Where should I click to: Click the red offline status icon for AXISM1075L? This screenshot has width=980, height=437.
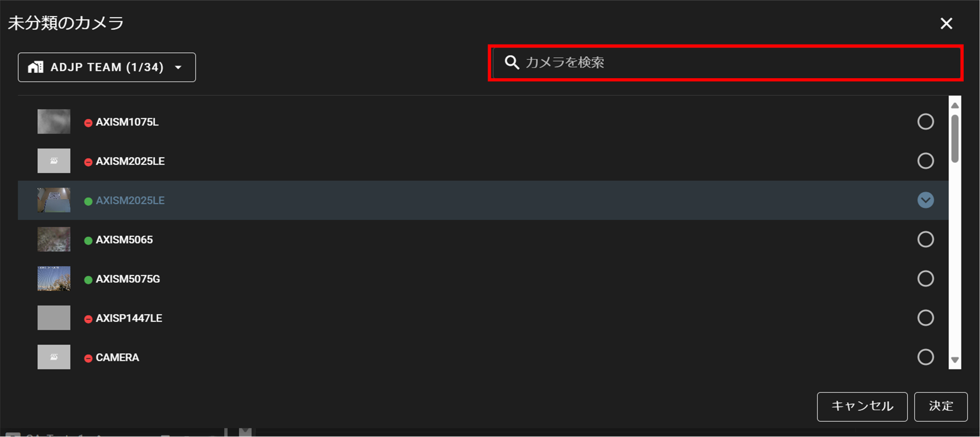[88, 123]
